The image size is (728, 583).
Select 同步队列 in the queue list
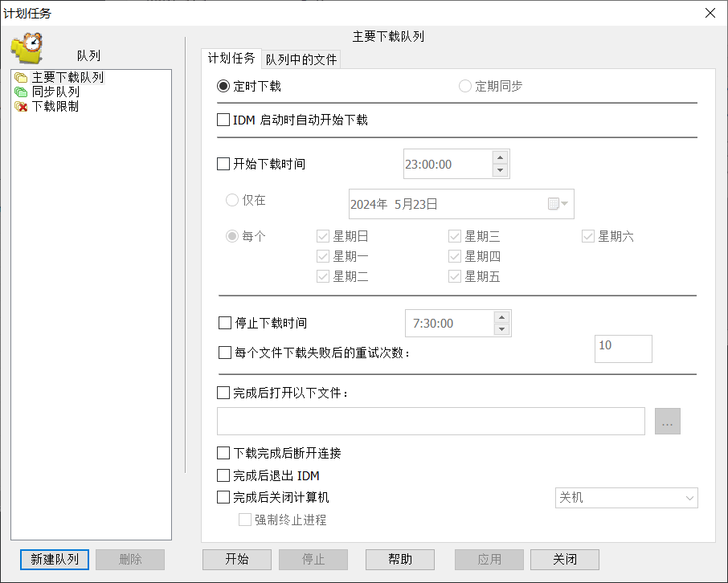(55, 92)
